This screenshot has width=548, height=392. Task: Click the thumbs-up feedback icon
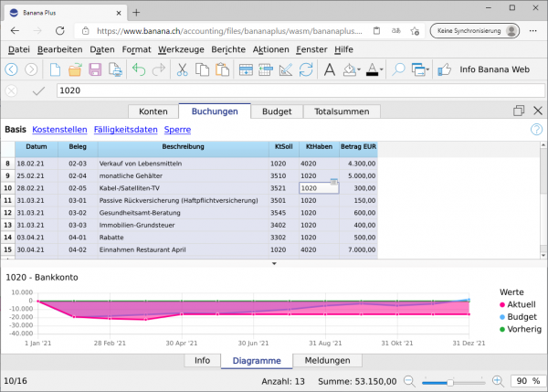tap(444, 69)
